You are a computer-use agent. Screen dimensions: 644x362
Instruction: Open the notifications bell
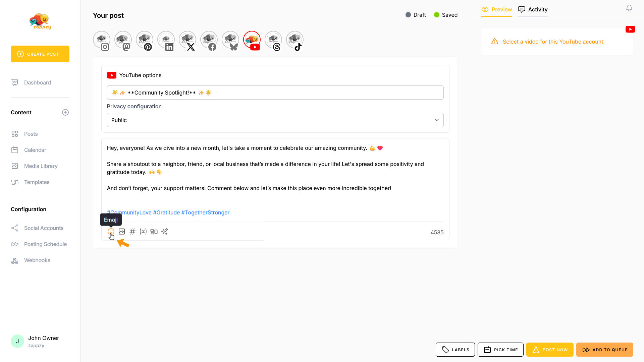click(x=629, y=8)
